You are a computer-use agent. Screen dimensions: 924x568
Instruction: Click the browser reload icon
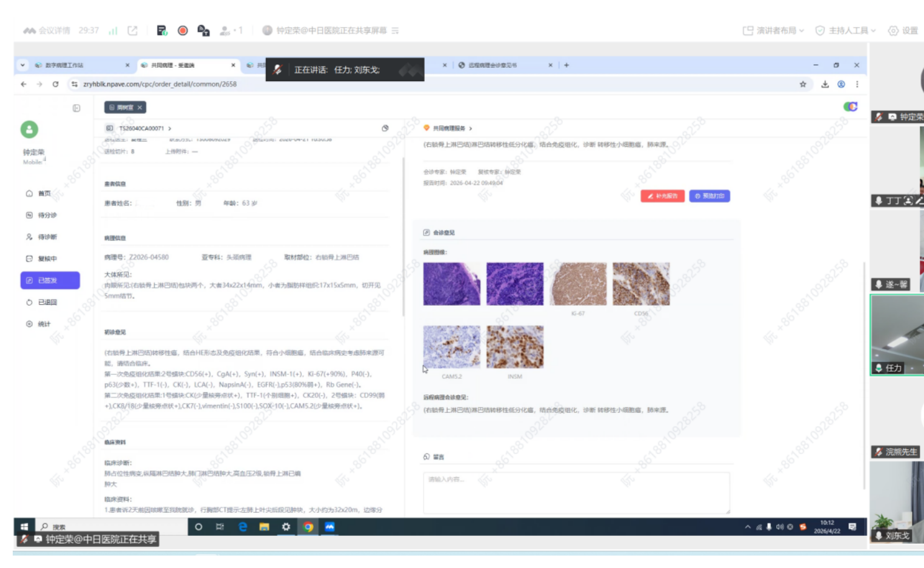55,84
